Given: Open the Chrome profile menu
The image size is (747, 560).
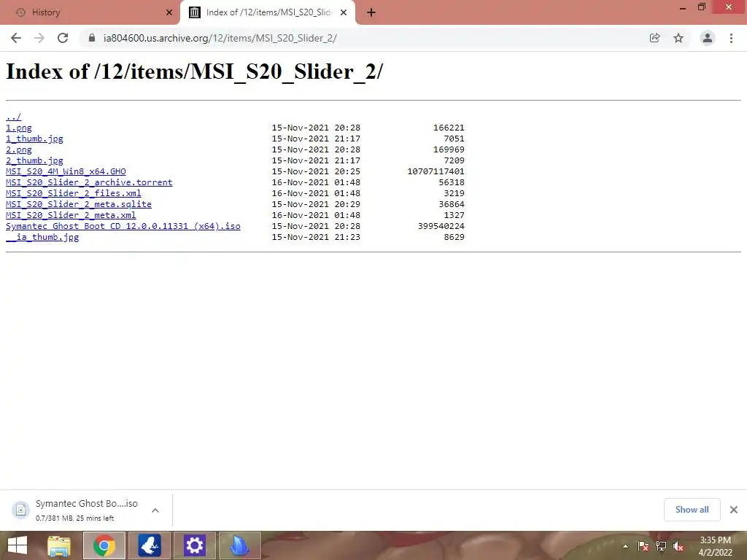Looking at the screenshot, I should [x=708, y=38].
